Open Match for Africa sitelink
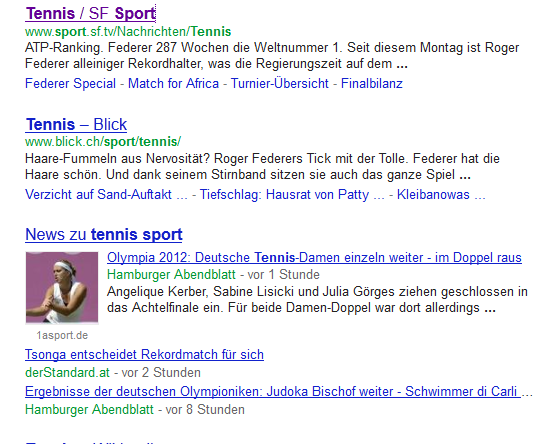 pyautogui.click(x=173, y=84)
